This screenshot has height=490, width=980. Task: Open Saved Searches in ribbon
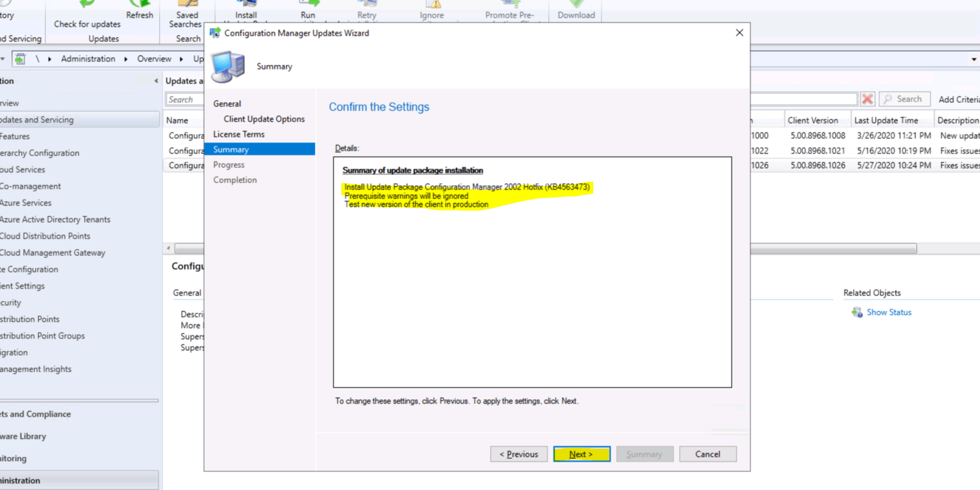coord(187,19)
